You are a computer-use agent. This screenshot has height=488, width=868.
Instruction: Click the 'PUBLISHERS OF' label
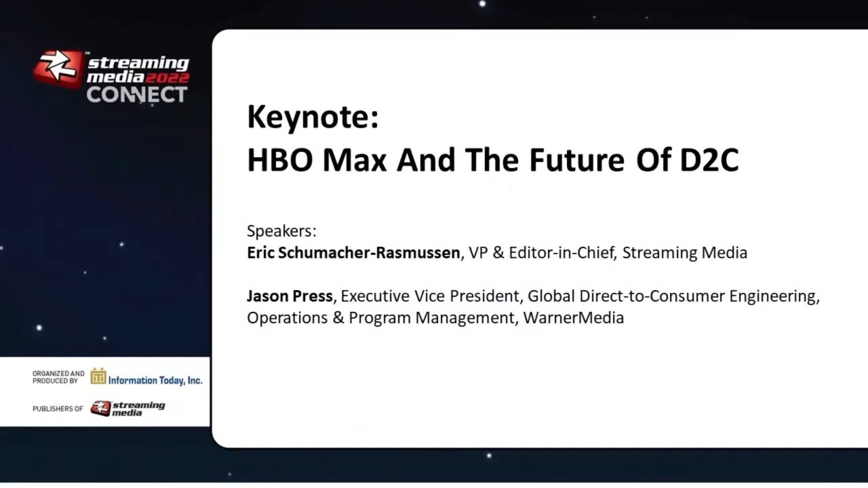[58, 409]
